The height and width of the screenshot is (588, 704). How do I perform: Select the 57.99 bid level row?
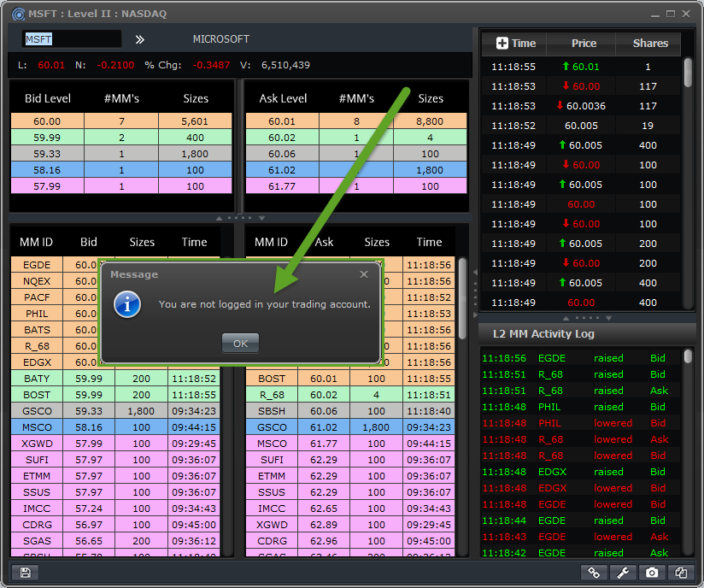coord(121,186)
